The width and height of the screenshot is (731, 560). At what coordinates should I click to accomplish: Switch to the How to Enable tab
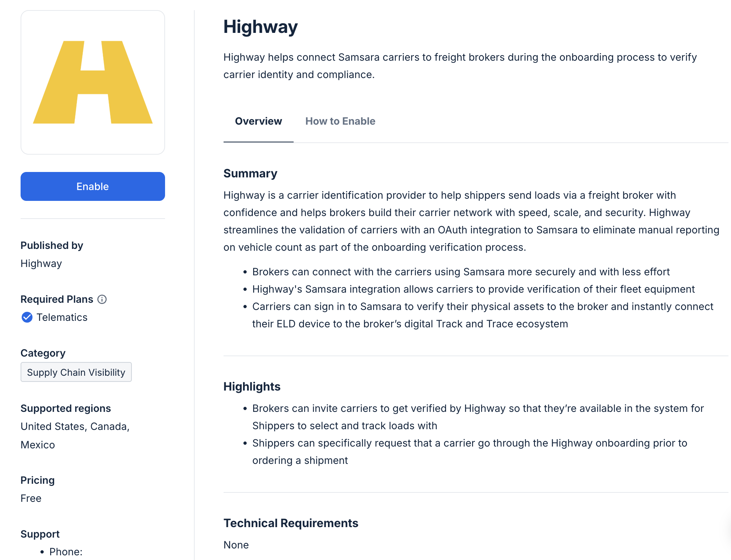(x=340, y=121)
